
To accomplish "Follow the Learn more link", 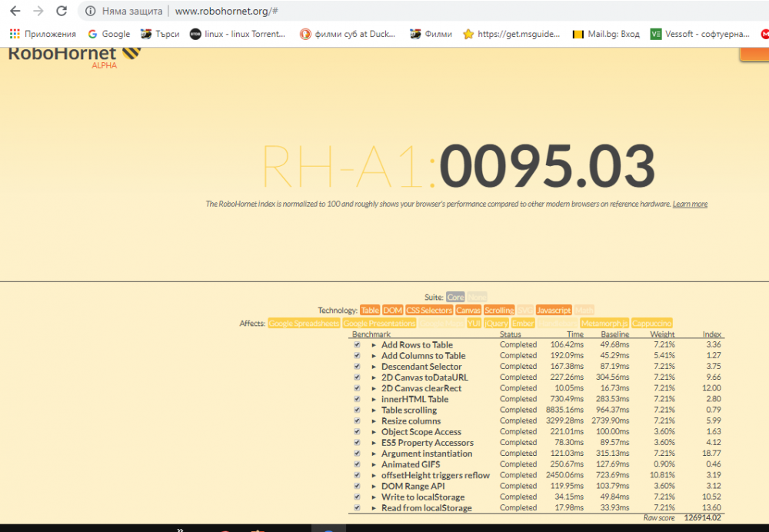I will coord(690,204).
